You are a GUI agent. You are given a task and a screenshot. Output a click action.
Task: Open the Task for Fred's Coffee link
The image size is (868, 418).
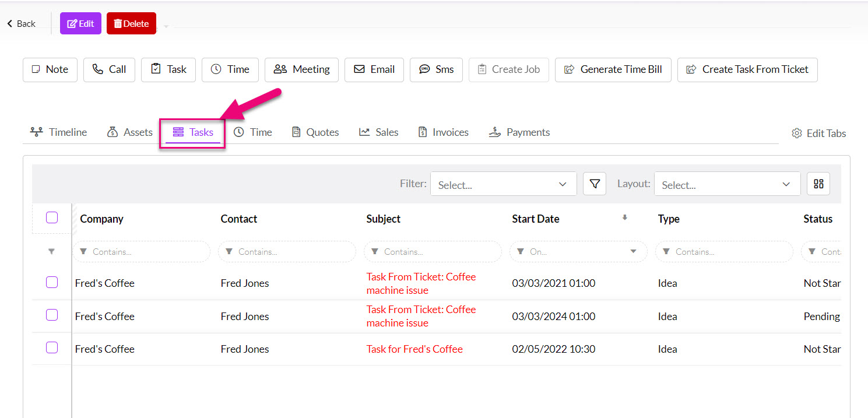pyautogui.click(x=414, y=349)
